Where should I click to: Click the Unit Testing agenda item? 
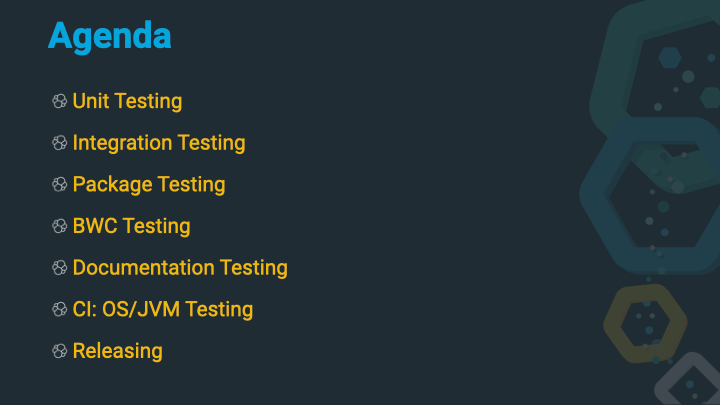pyautogui.click(x=127, y=101)
